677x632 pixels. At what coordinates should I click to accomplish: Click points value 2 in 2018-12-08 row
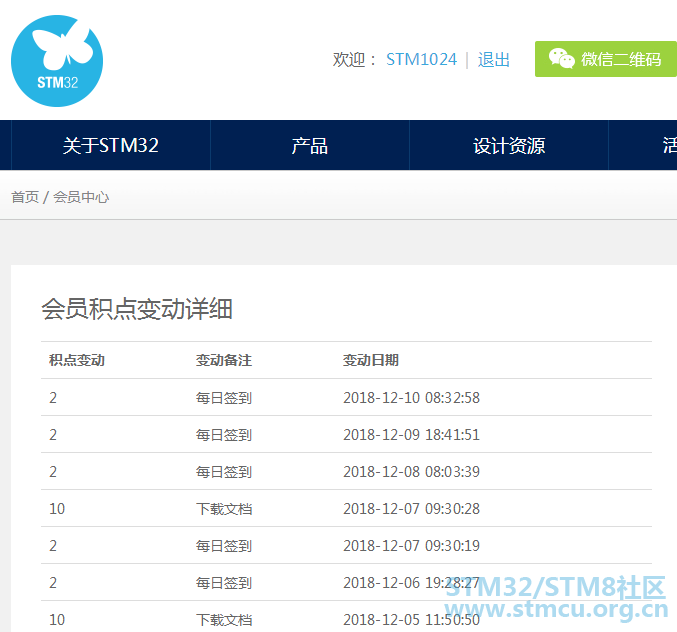point(53,472)
